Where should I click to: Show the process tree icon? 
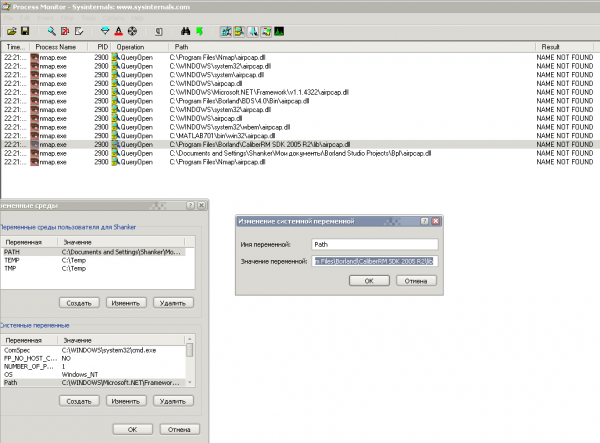[x=158, y=31]
